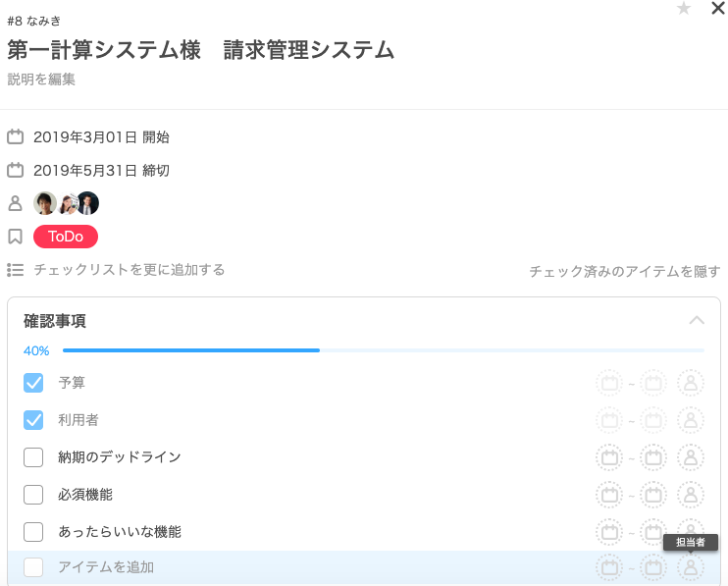
Task: Check the 納期のデッドライン checkbox
Action: coord(33,457)
